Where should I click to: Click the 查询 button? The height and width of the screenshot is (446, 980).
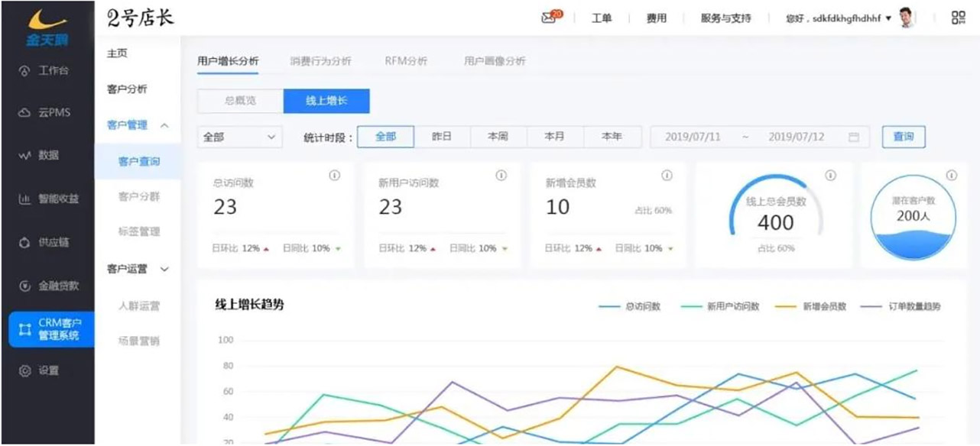[903, 137]
